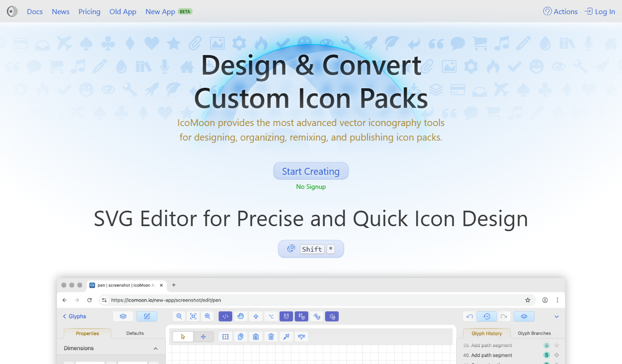Toggle the magnet snapping icon
The width and height of the screenshot is (622, 364).
286,316
